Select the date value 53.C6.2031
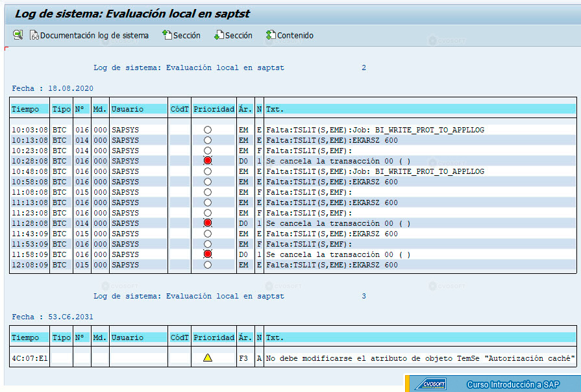The width and height of the screenshot is (581, 392). (71, 317)
